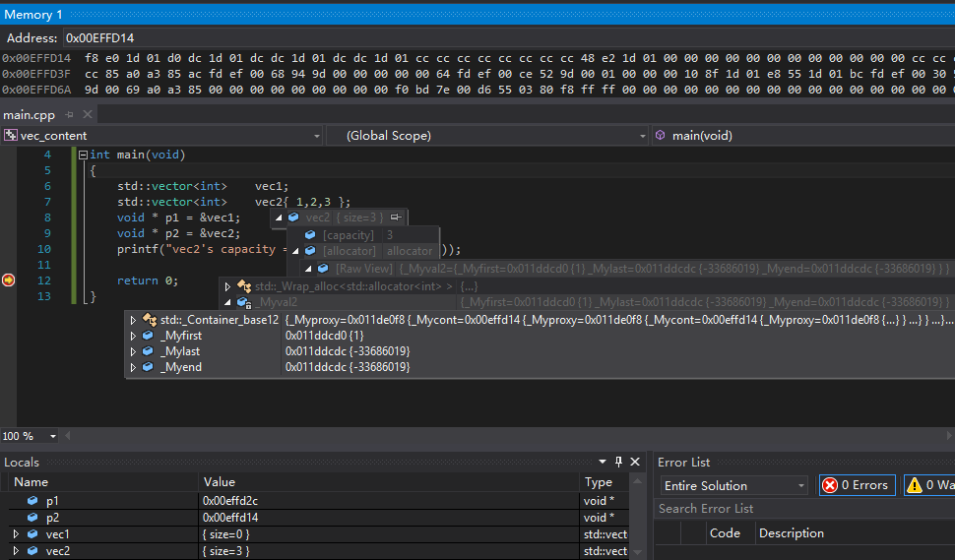
Task: Pin the main.cpp tab
Action: click(70, 114)
